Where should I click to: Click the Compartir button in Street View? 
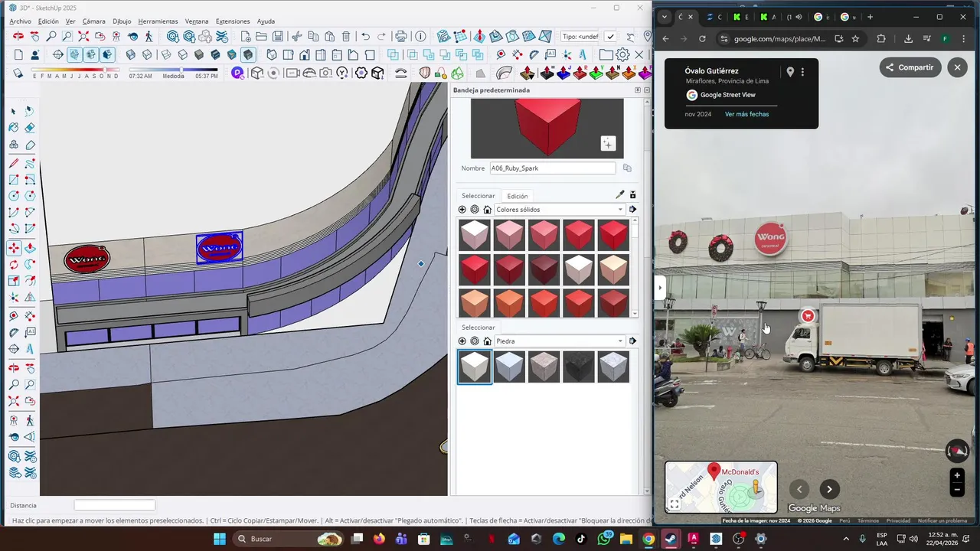pos(910,67)
